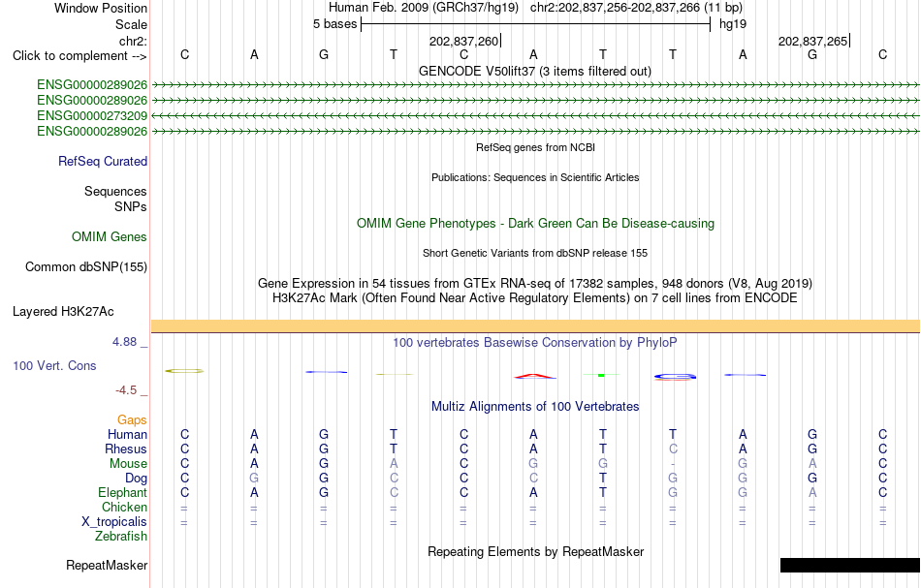This screenshot has width=921, height=588.
Task: Click the 202,837,260 coordinate marker
Action: (x=464, y=41)
